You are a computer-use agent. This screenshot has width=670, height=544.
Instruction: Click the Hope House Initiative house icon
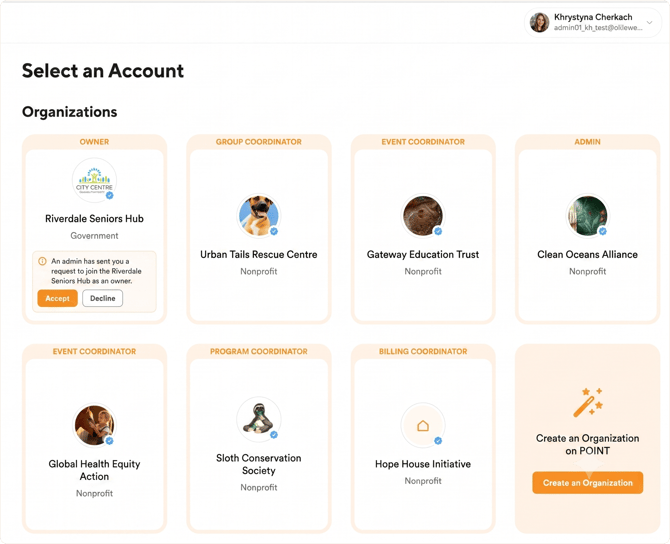coord(423,425)
